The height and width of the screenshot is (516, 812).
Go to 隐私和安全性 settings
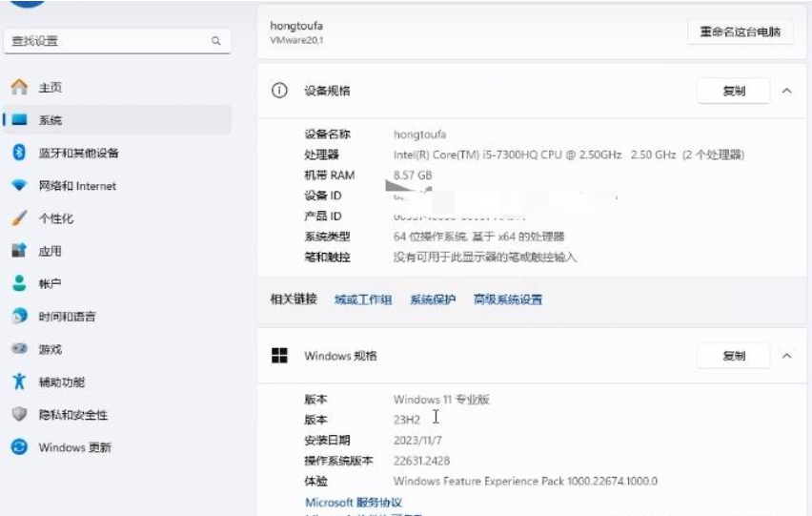point(73,415)
